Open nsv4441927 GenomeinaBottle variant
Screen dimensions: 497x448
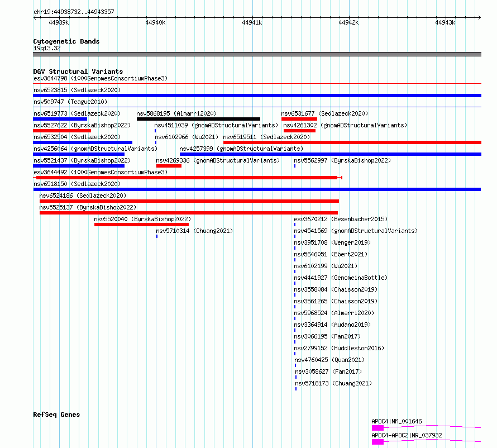[341, 278]
